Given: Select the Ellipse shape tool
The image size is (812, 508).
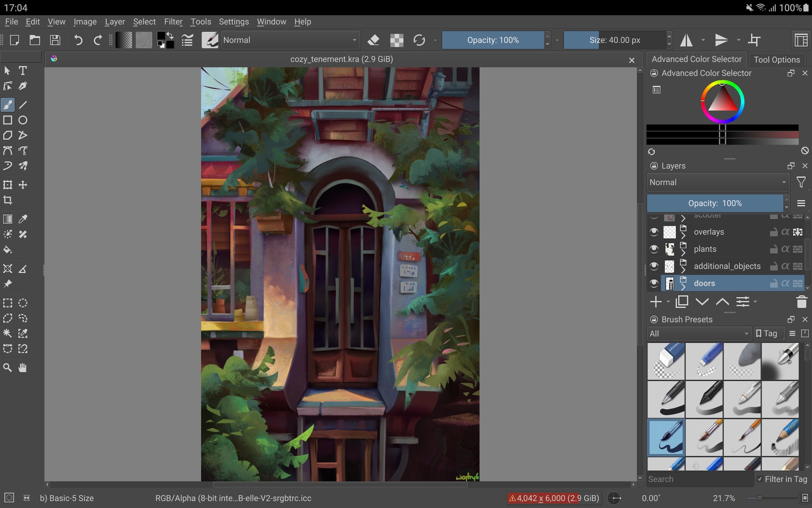Looking at the screenshot, I should pos(23,120).
